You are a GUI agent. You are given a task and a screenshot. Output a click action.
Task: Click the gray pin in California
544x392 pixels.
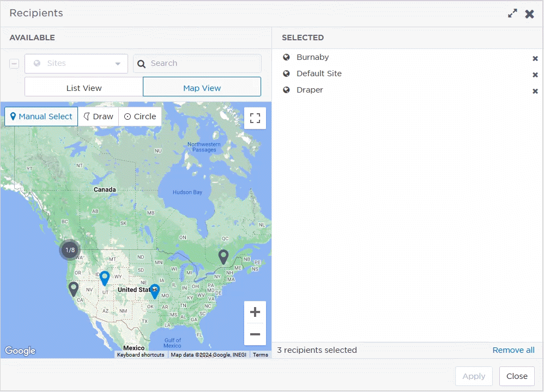pos(73,289)
